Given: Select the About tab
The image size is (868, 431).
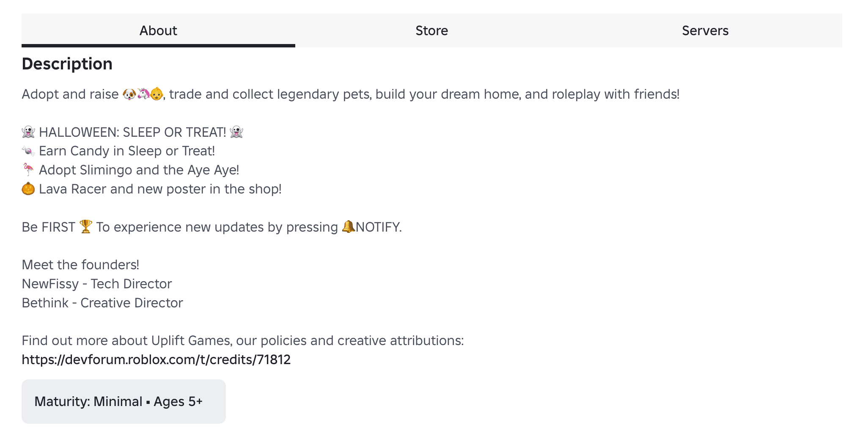Looking at the screenshot, I should tap(158, 30).
